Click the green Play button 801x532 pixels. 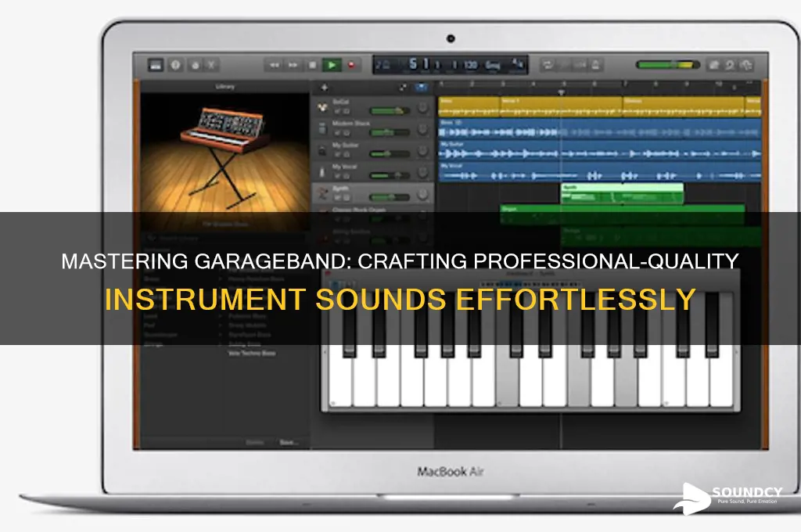tap(332, 65)
